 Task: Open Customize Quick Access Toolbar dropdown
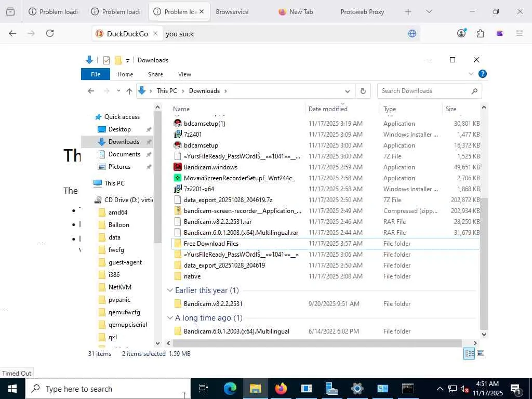tap(127, 60)
